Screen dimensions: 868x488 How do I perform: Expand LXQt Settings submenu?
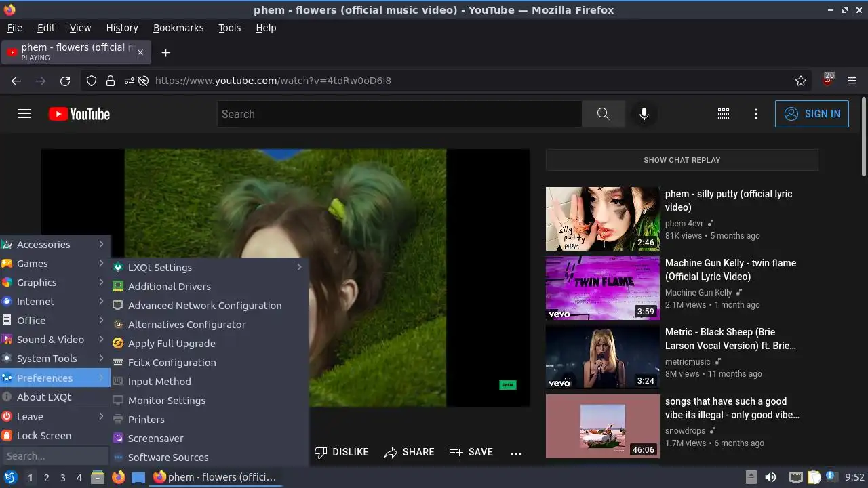pos(210,268)
